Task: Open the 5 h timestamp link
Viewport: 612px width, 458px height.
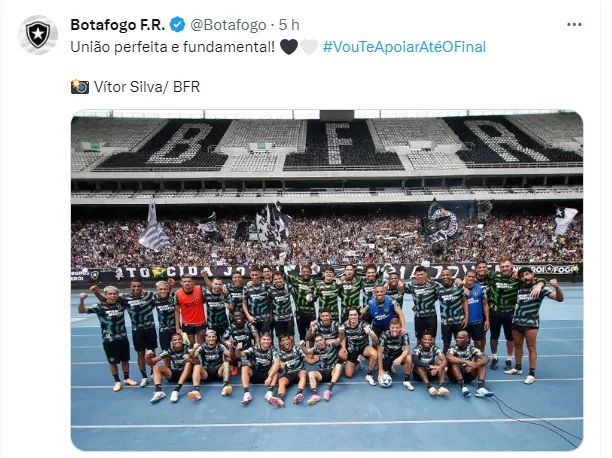Action: click(289, 25)
